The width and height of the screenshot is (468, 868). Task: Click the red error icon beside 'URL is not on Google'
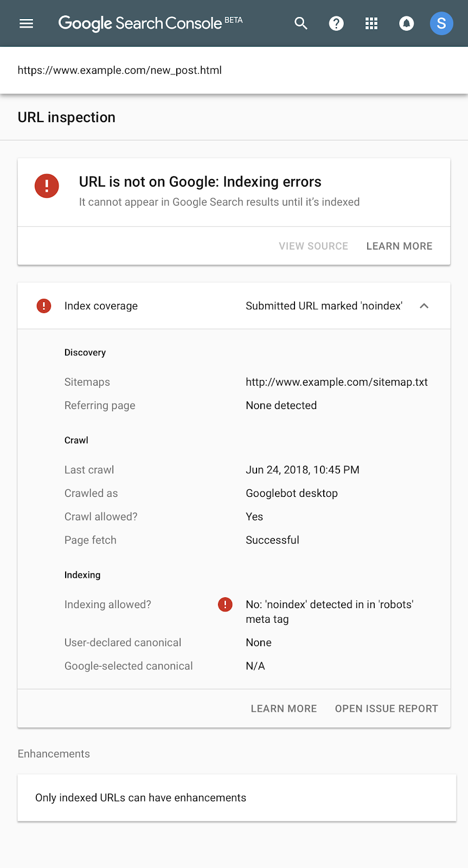(x=47, y=186)
